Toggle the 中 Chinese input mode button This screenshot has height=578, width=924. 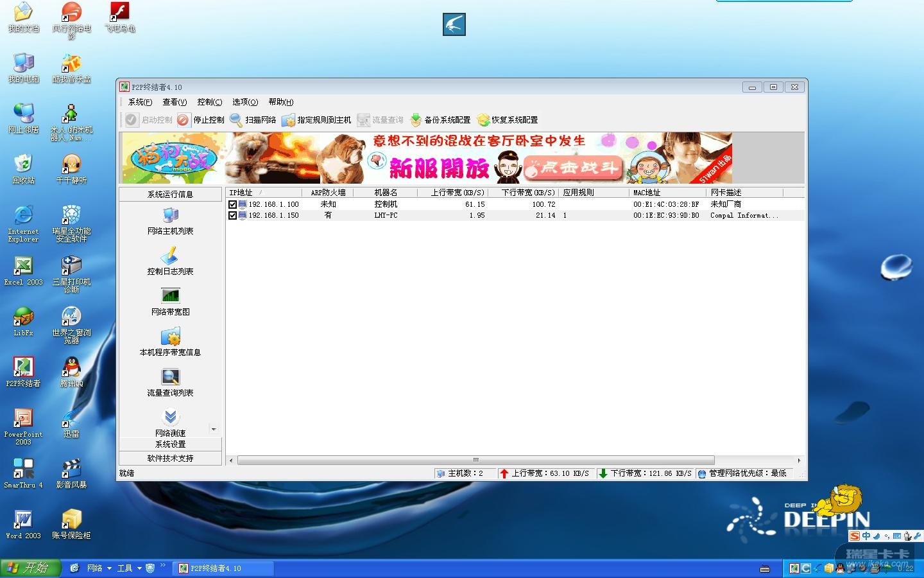point(866,536)
